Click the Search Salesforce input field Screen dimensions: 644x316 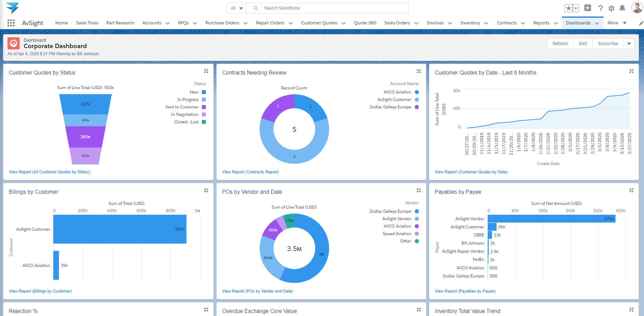pyautogui.click(x=326, y=8)
